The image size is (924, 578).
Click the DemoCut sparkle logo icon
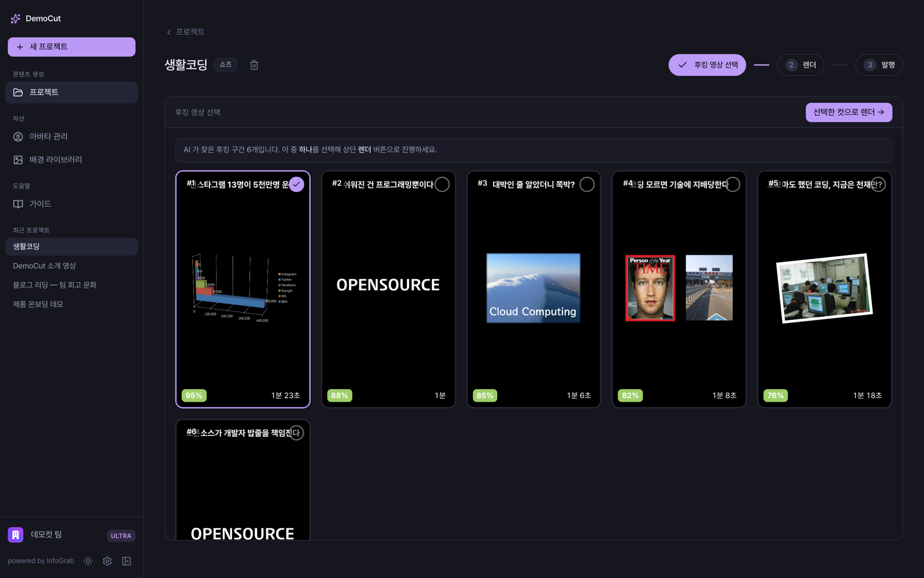(x=16, y=18)
